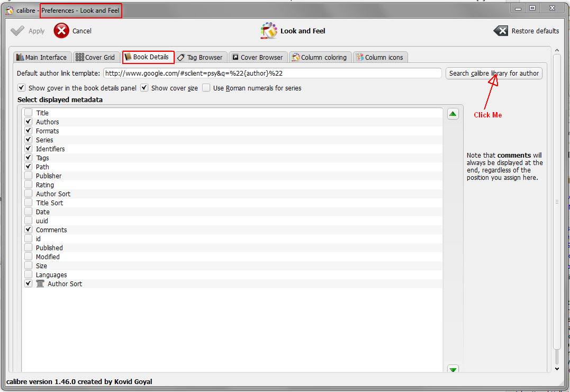Screen dimensions: 570x392
Task: Uncheck the Formats metadata checkbox
Action: tap(29, 131)
